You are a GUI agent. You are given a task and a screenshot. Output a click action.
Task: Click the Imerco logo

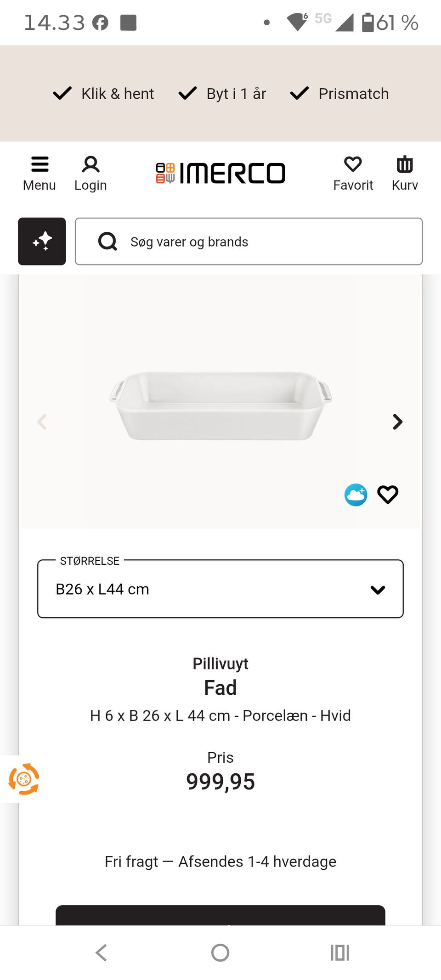[220, 173]
